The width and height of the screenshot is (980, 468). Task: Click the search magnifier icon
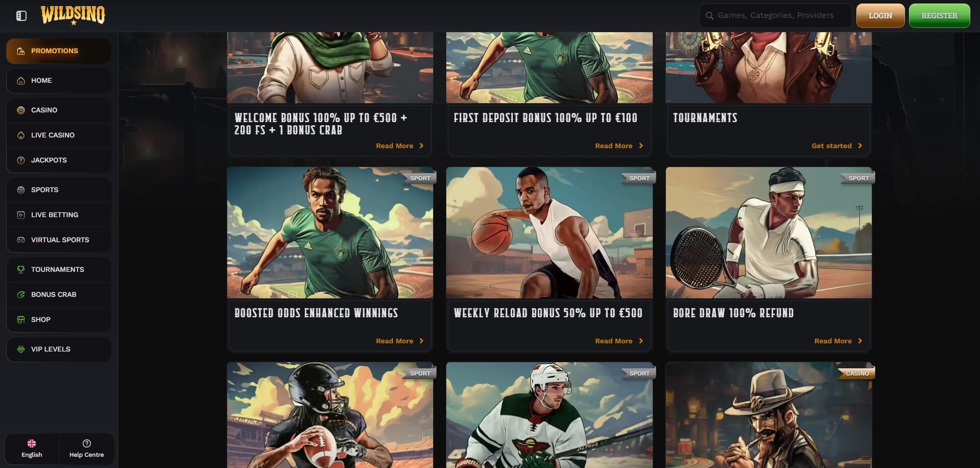coord(709,16)
